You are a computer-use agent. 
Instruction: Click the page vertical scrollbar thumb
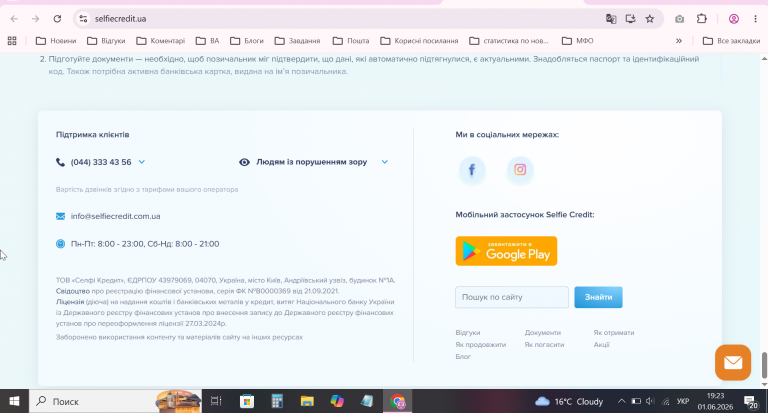point(764,365)
